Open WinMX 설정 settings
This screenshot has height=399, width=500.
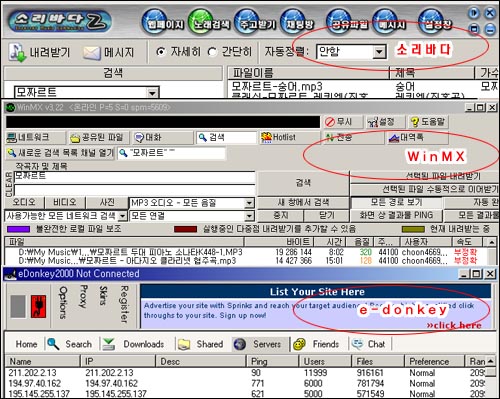click(x=385, y=122)
